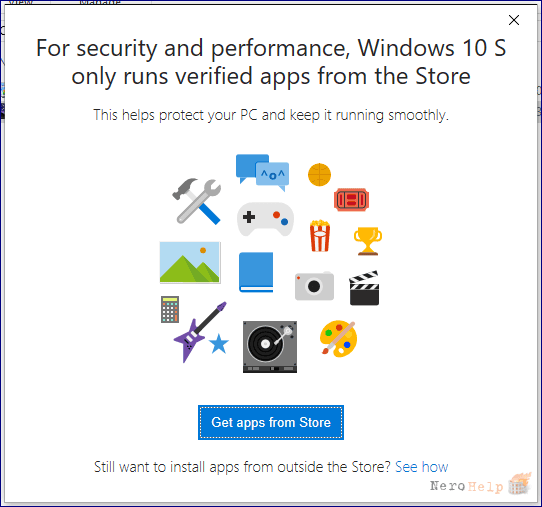Click the blue star icon
This screenshot has width=542, height=507.
coord(219,344)
